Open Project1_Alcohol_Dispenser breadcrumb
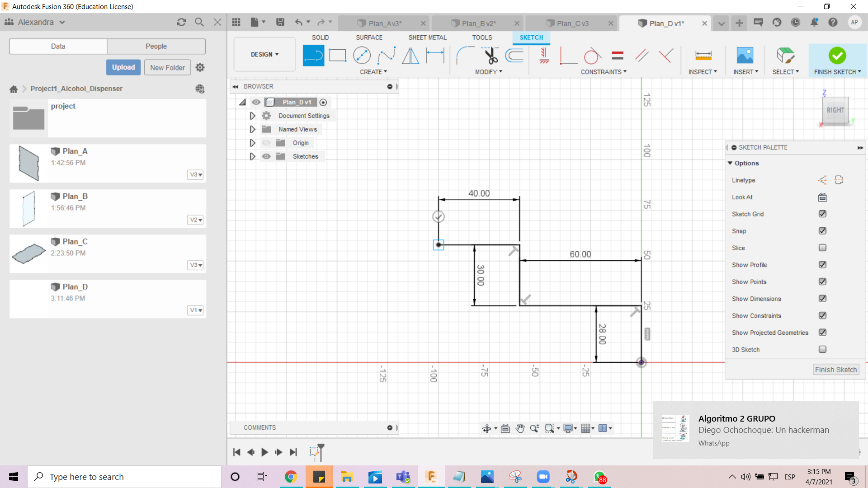Screen dimensions: 868x488 coord(76,89)
